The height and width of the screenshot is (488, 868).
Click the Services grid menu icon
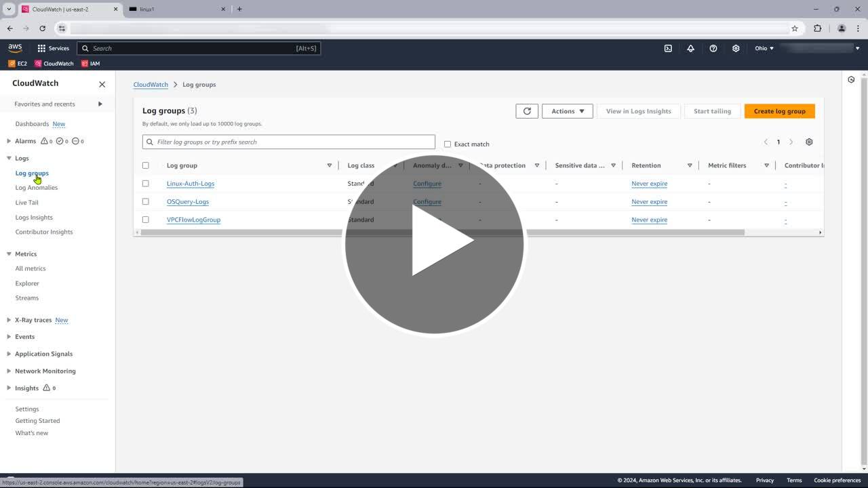(41, 48)
